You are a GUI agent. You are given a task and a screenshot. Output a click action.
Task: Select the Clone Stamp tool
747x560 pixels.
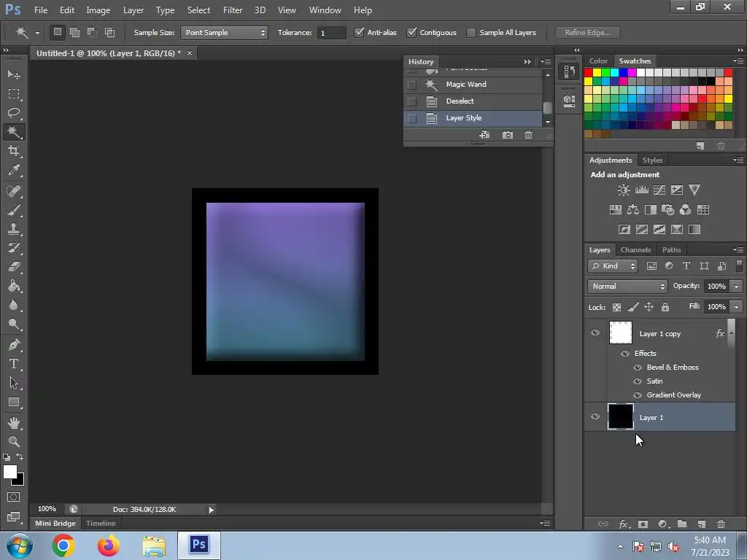click(x=14, y=229)
